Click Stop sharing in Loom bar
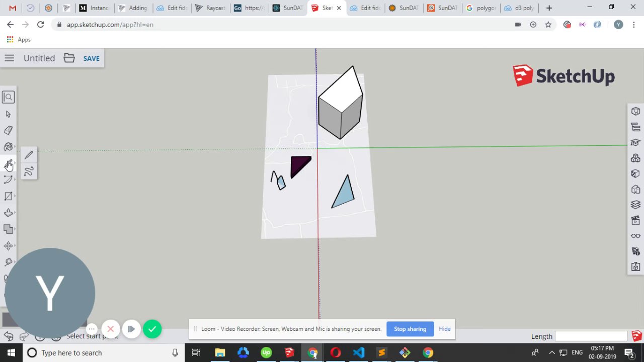 (x=410, y=329)
